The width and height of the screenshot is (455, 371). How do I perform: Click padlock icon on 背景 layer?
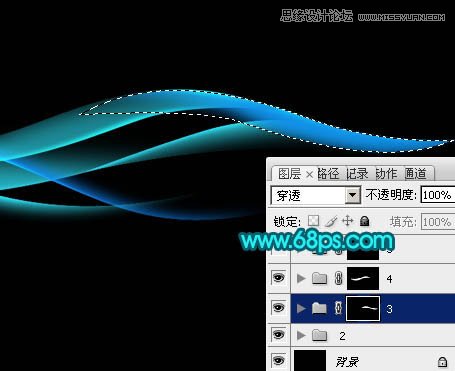[x=442, y=362]
